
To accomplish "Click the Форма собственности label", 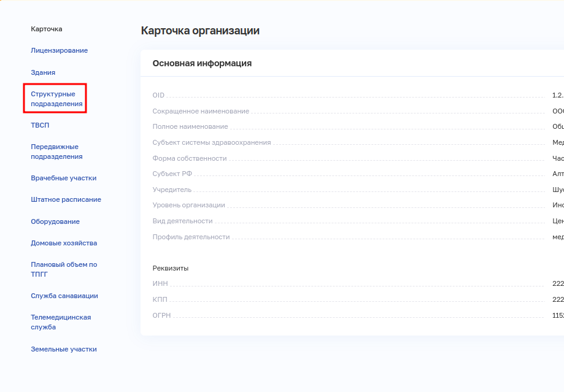I will [190, 159].
